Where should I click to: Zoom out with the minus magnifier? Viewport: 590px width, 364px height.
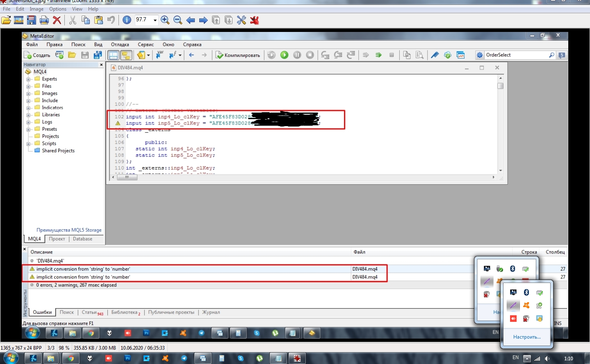click(x=178, y=20)
